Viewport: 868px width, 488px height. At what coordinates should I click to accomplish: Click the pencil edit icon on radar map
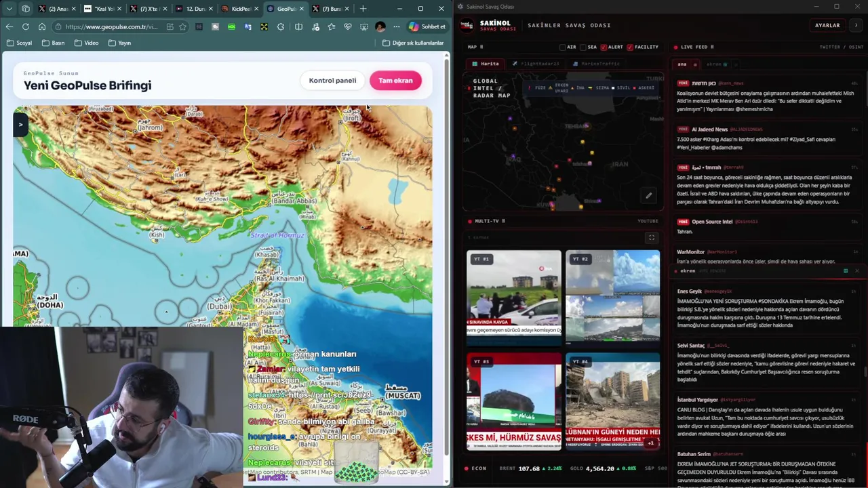pyautogui.click(x=648, y=196)
